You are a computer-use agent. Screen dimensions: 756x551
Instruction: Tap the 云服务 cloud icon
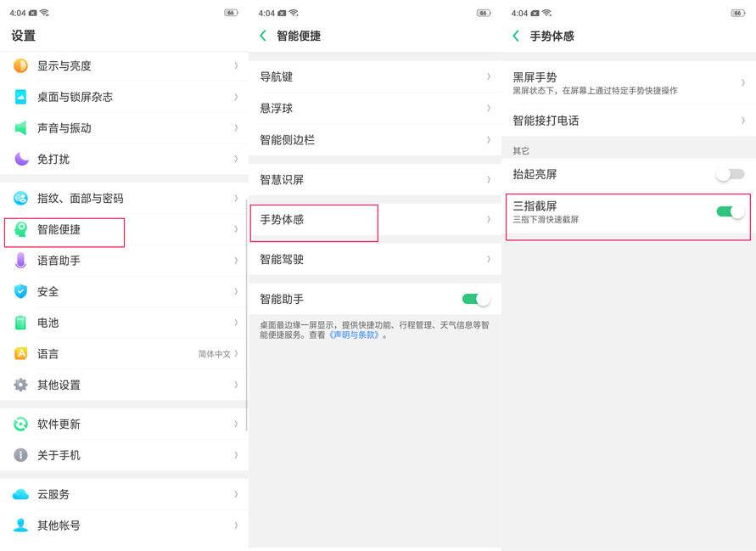click(20, 495)
